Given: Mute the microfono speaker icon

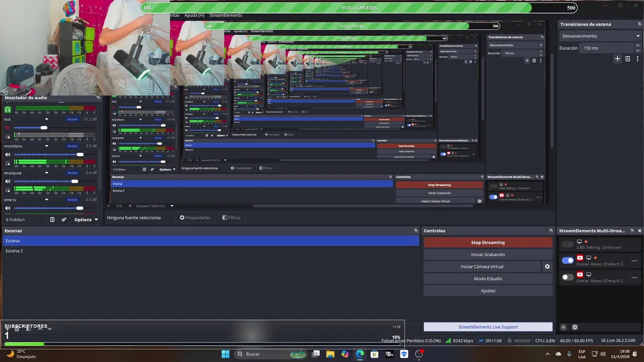Looking at the screenshot, I should (8, 154).
